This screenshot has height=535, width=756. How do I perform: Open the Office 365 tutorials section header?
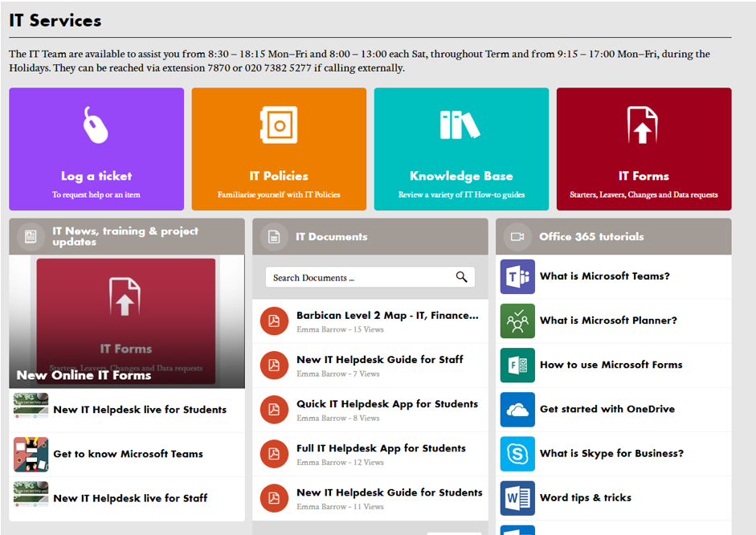(591, 237)
